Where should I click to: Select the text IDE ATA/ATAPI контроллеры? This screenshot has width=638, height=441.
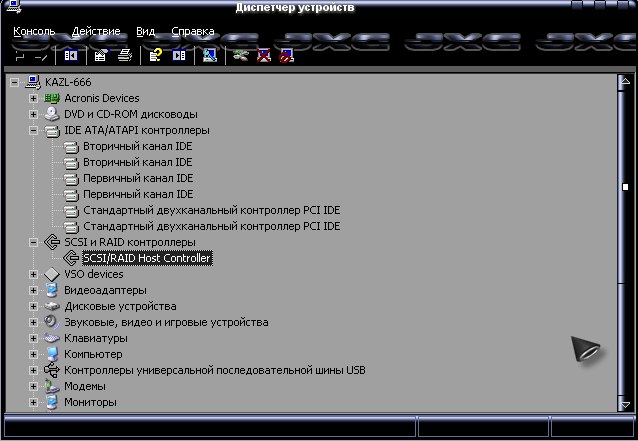click(137, 131)
